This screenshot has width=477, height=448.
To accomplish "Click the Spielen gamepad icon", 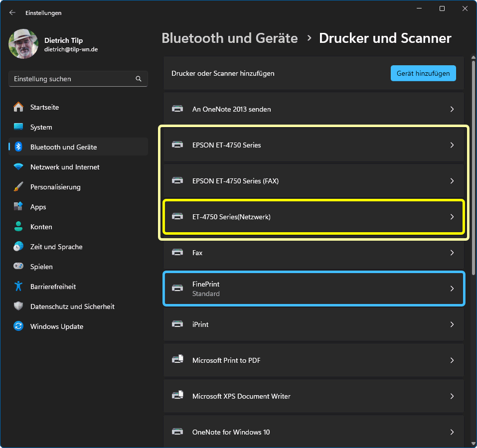I will pyautogui.click(x=18, y=267).
